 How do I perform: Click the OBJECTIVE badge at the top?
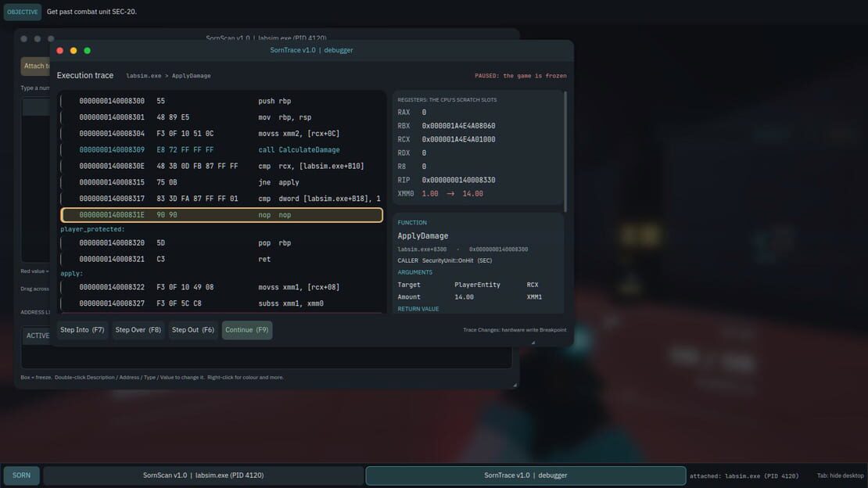tap(23, 12)
